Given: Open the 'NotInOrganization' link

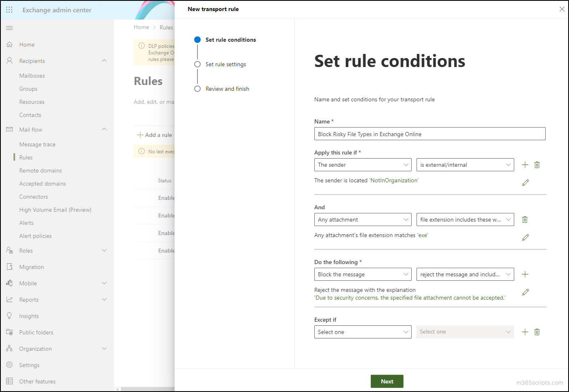Looking at the screenshot, I should tap(394, 180).
